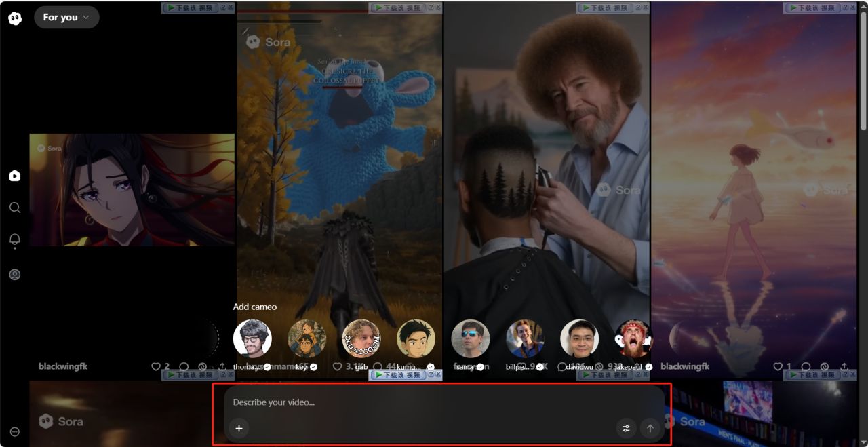Add davidwu as a cameo
Screen dimensions: 868x447
(580, 338)
